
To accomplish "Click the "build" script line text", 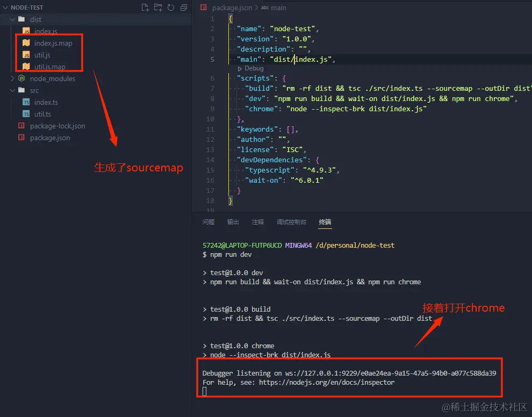I will pyautogui.click(x=388, y=89).
